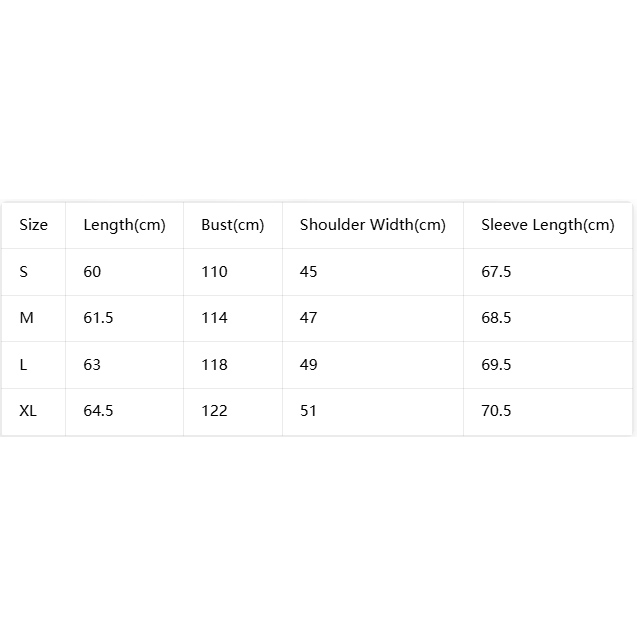Image resolution: width=637 pixels, height=637 pixels.
Task: Click the M size row label
Action: click(x=26, y=318)
